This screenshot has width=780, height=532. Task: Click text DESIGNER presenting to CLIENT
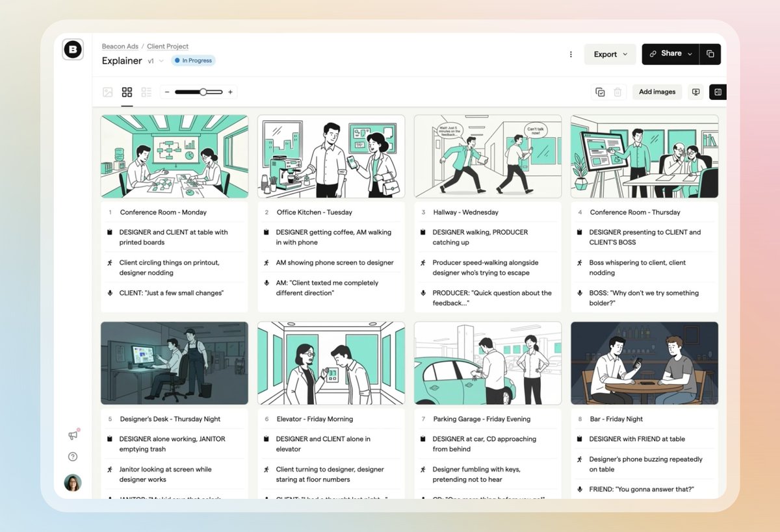coord(645,237)
